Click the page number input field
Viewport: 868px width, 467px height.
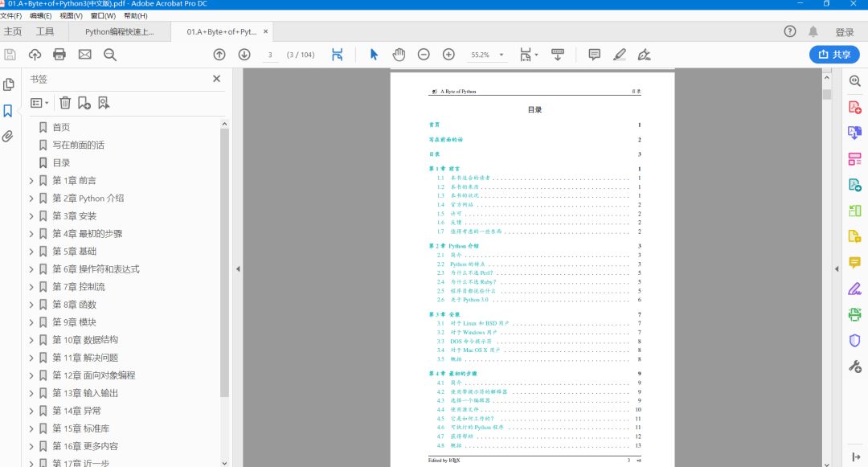click(270, 55)
